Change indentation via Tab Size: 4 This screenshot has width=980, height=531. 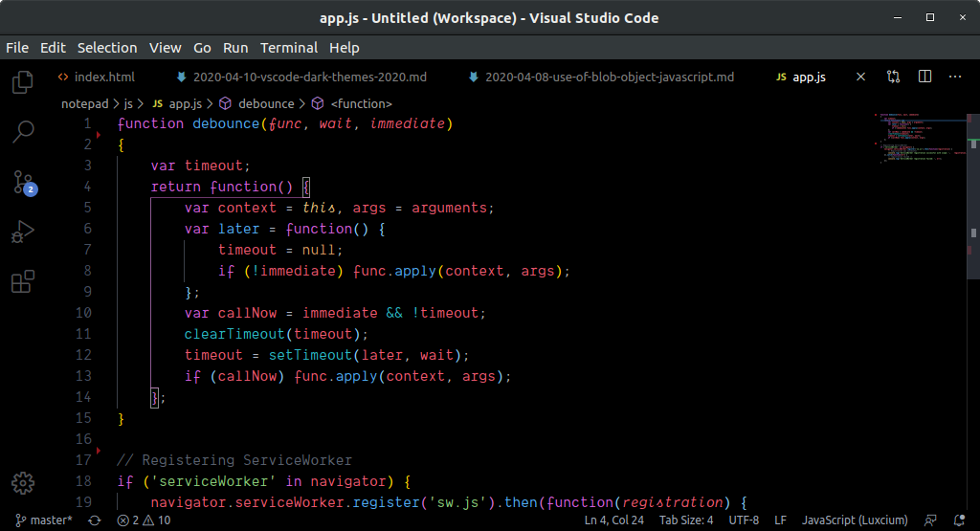pos(685,520)
